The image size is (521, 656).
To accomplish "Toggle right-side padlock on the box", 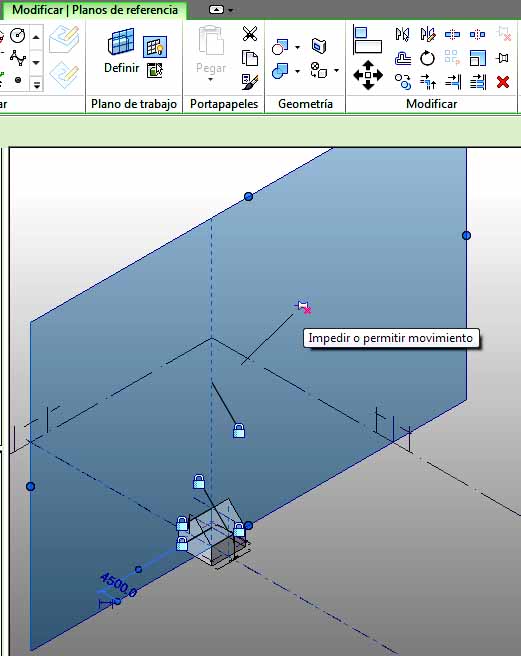I will coord(239,530).
